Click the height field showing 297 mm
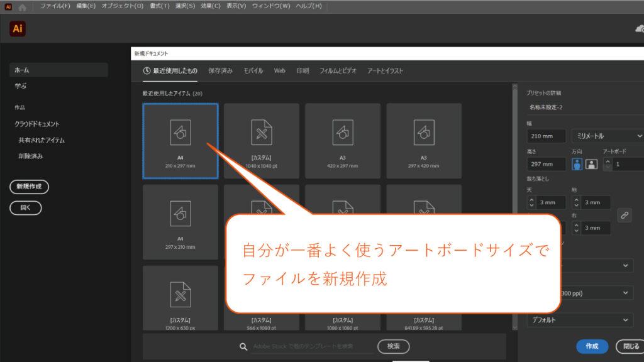 (547, 164)
